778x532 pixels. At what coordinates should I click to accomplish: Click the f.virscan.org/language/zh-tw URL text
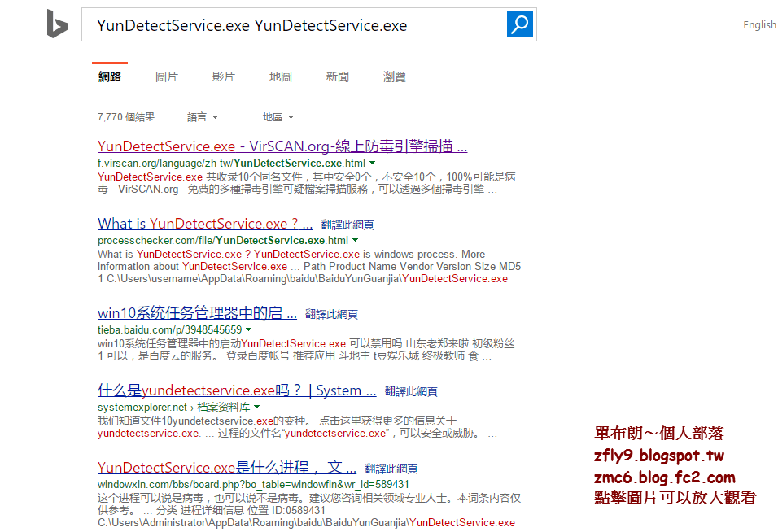[231, 164]
